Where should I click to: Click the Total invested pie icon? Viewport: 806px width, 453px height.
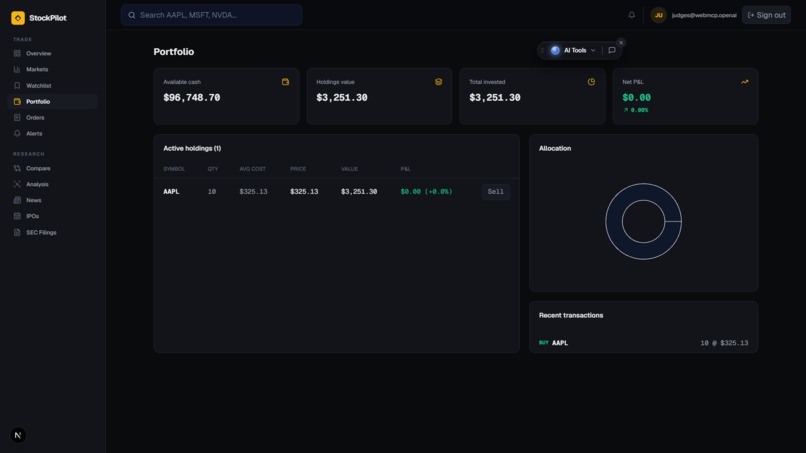click(591, 82)
